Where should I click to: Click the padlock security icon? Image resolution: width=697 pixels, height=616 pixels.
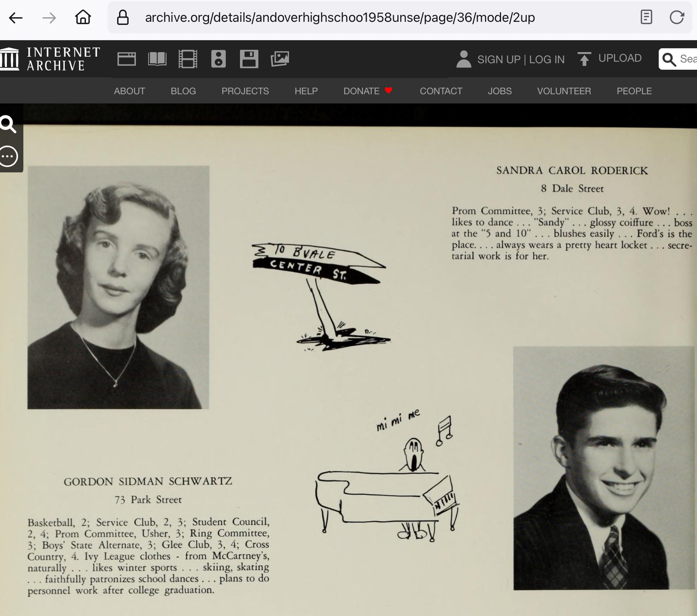tap(123, 17)
